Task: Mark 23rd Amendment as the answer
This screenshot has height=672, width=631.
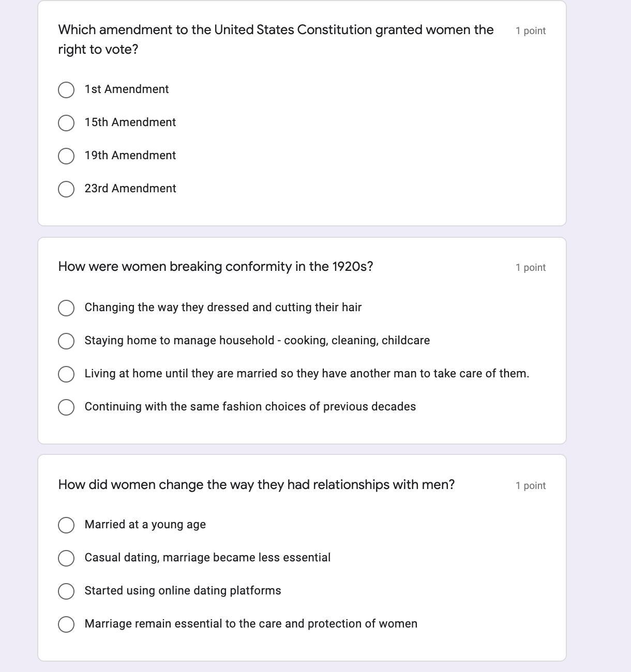Action: pos(66,189)
